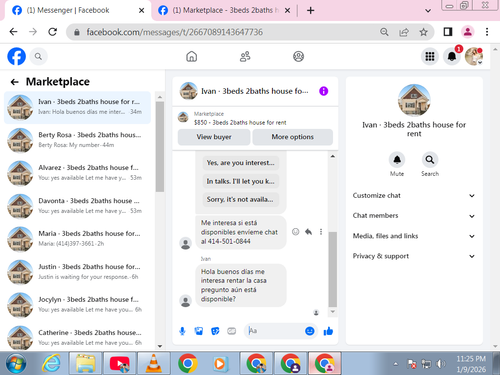Launch VLC media player from taskbar
This screenshot has height=375, width=500.
pyautogui.click(x=154, y=364)
